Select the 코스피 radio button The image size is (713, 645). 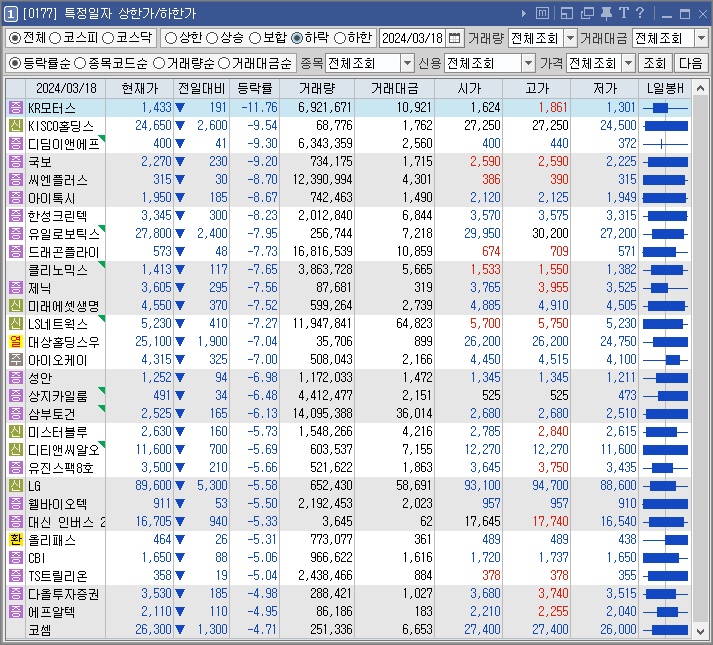(73, 38)
